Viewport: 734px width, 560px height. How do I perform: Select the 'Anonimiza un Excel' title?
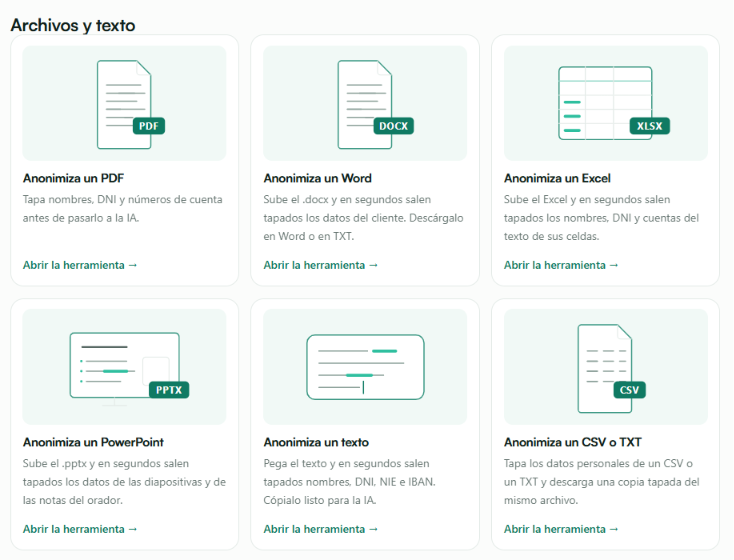coord(557,178)
